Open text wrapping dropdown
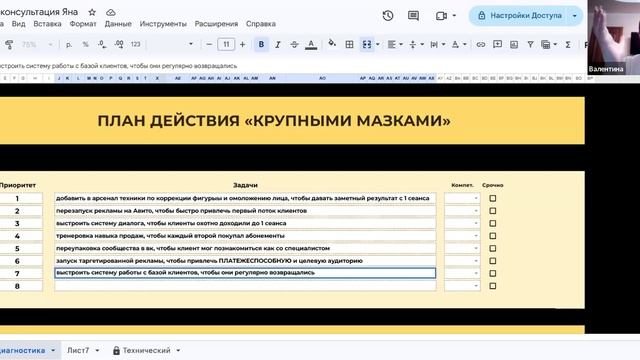 click(x=437, y=44)
